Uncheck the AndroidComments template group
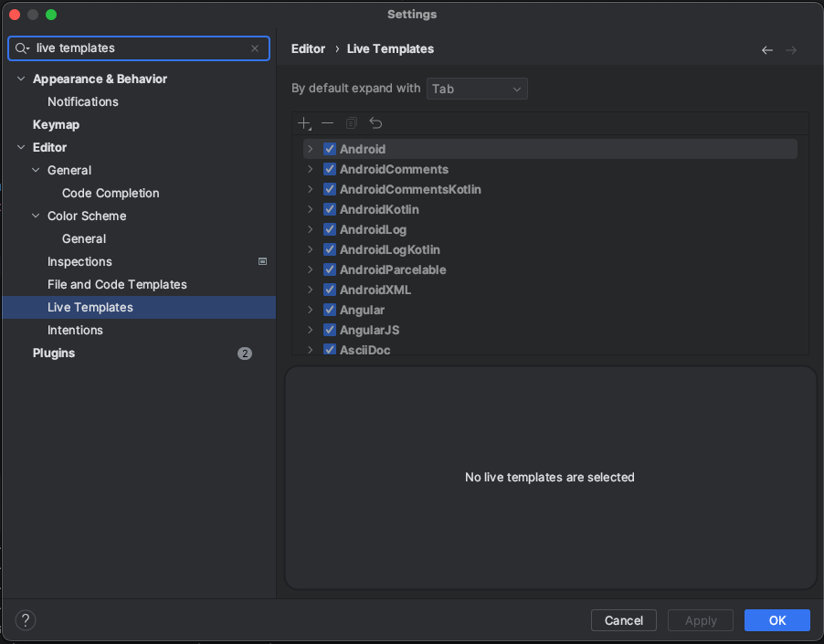The height and width of the screenshot is (644, 824). click(x=330, y=169)
